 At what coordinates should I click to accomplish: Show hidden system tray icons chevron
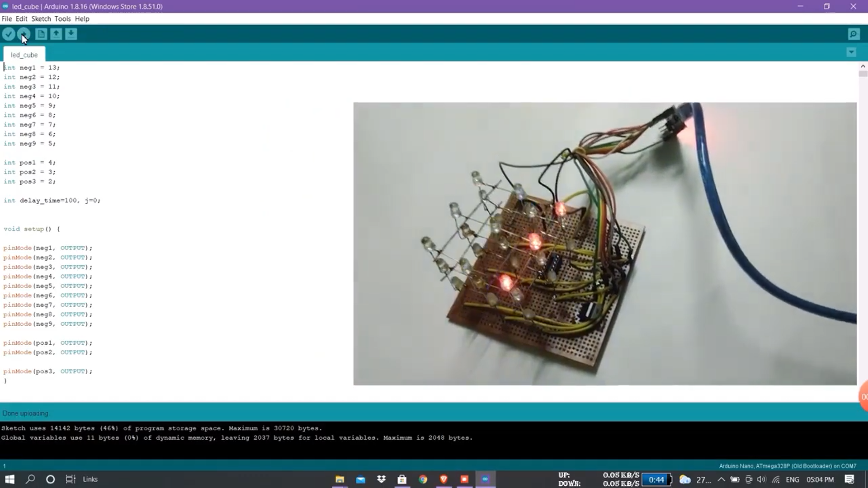coord(721,479)
